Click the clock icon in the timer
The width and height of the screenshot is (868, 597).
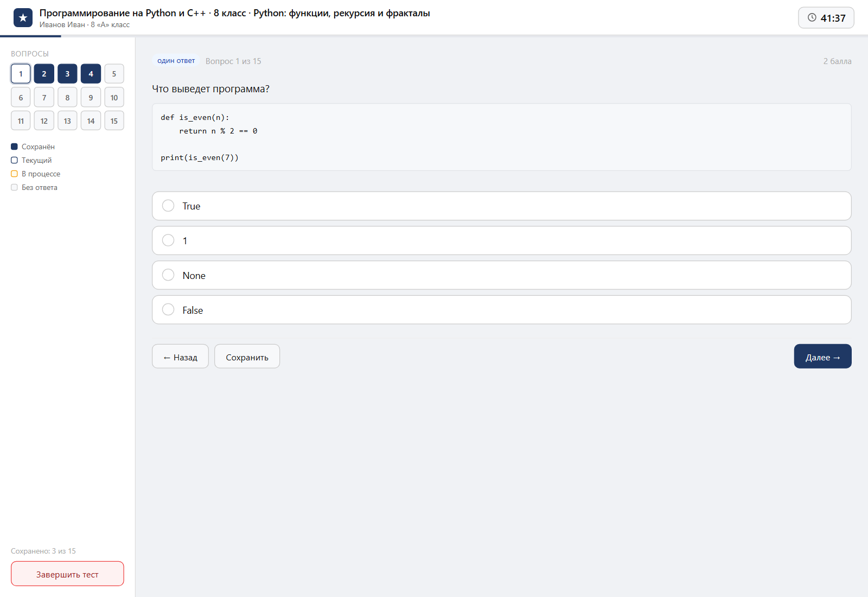[812, 18]
